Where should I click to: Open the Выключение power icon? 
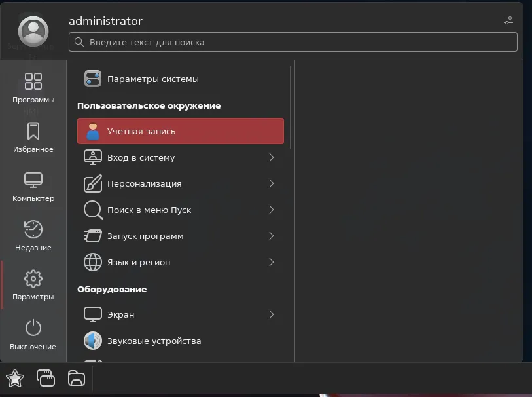click(33, 328)
